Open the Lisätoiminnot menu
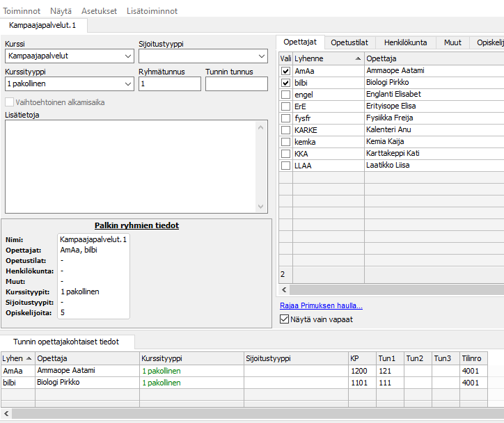 point(152,11)
